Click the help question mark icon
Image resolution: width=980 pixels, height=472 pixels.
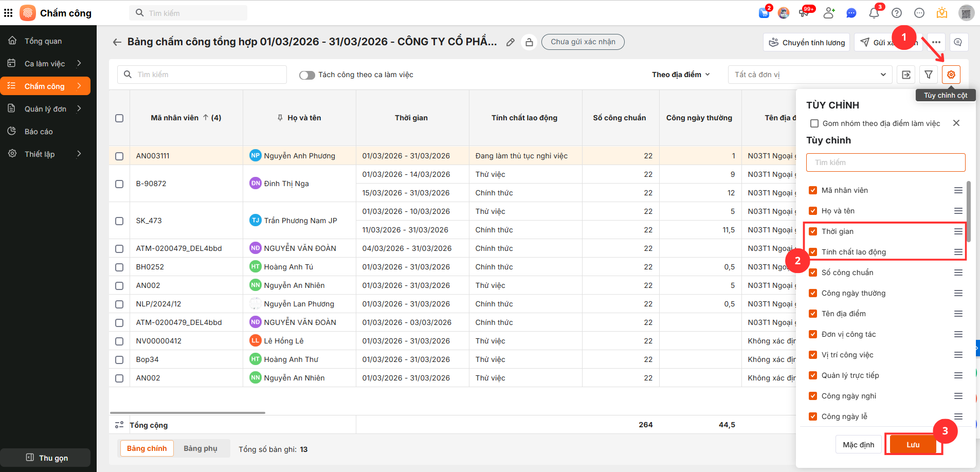(897, 13)
